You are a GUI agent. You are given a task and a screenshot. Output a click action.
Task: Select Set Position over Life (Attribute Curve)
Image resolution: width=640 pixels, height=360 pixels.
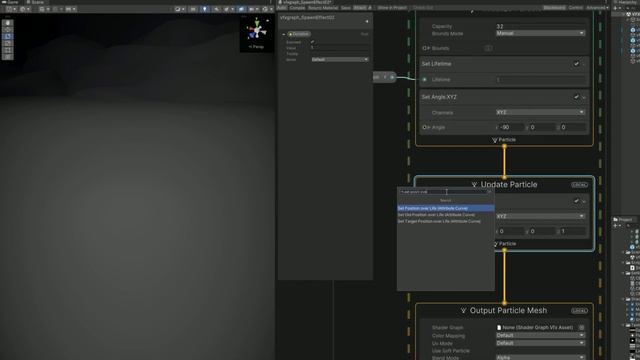click(446, 208)
